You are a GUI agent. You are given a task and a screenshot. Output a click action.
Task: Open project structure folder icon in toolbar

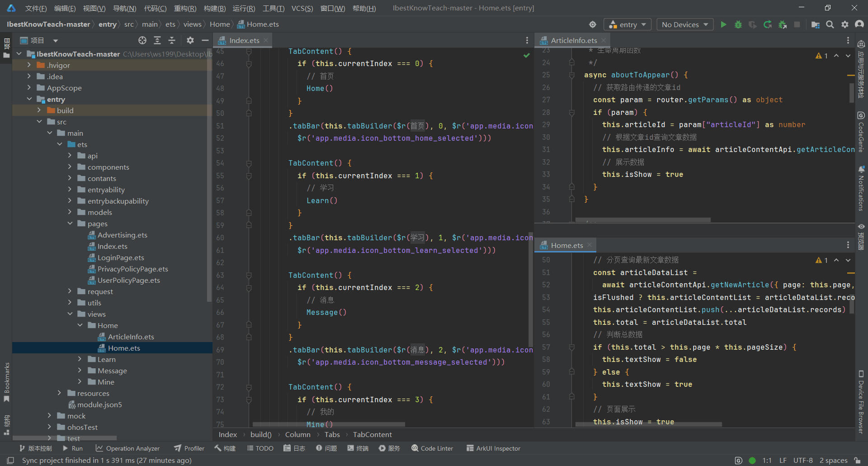[815, 24]
